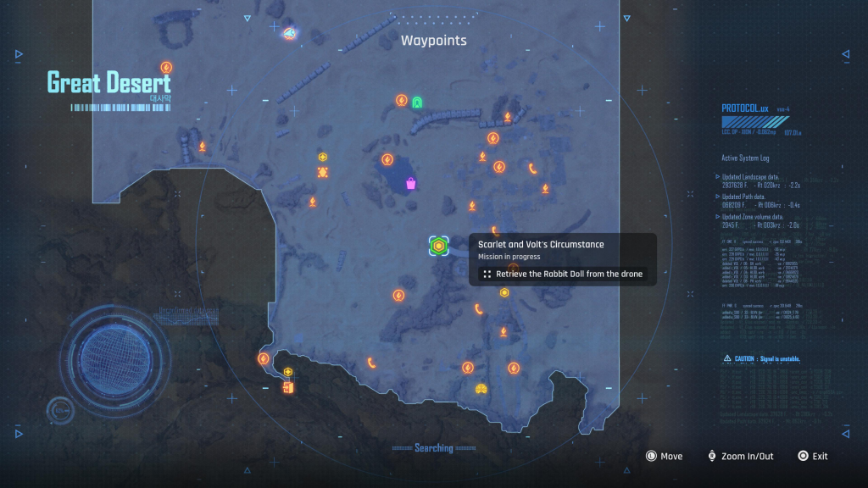Viewport: 868px width, 488px height.
Task: Click the camp marker above Great Desert title
Action: (x=166, y=67)
